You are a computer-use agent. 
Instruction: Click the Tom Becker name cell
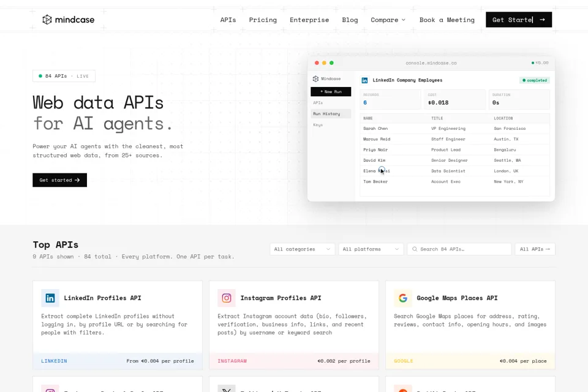375,181
